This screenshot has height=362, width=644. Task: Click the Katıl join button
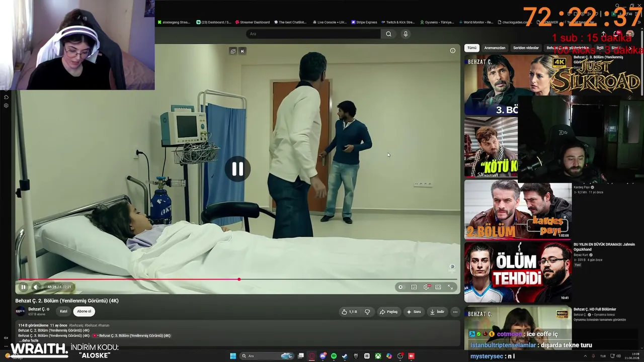63,311
